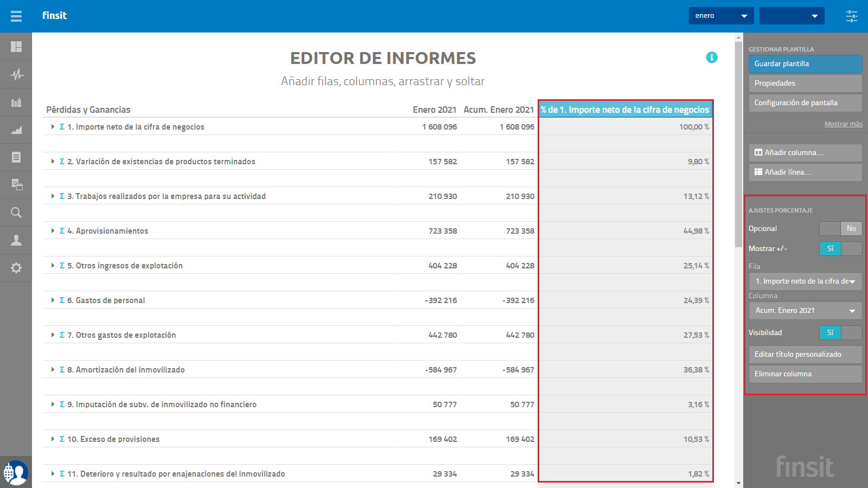This screenshot has width=868, height=488.
Task: Click the vertical scrollbar thumb
Action: (x=738, y=144)
